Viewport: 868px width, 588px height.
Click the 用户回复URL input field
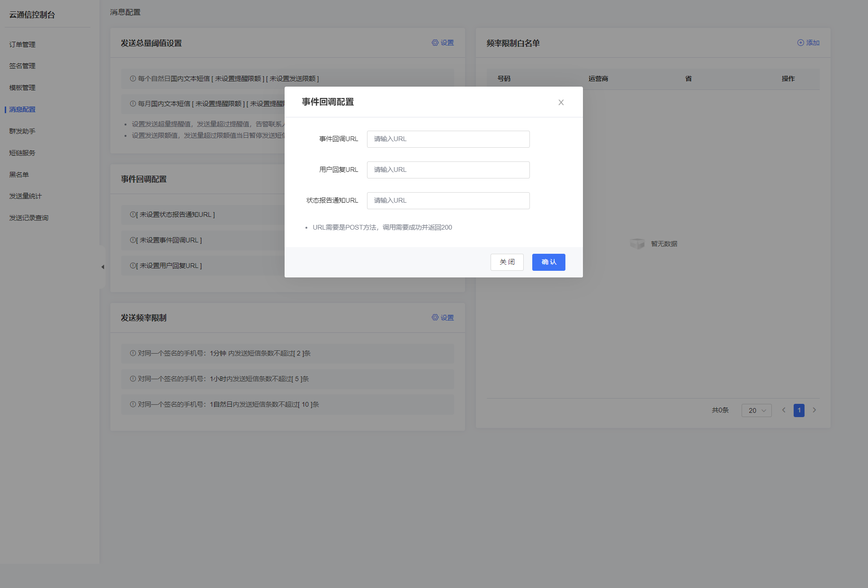(448, 170)
